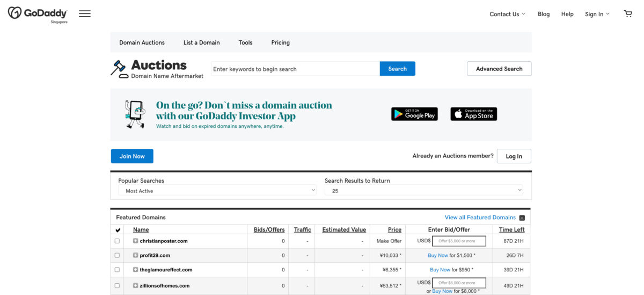Focus the keyword search field
This screenshot has width=644, height=295.
click(x=295, y=69)
